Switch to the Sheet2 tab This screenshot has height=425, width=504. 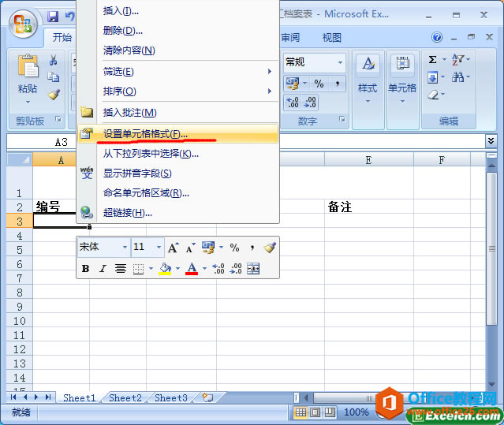[125, 398]
